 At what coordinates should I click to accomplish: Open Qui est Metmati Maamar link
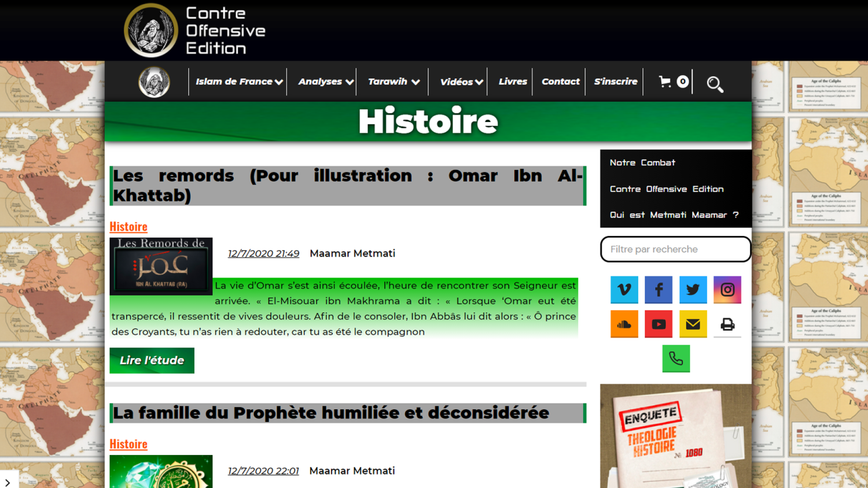[674, 215]
